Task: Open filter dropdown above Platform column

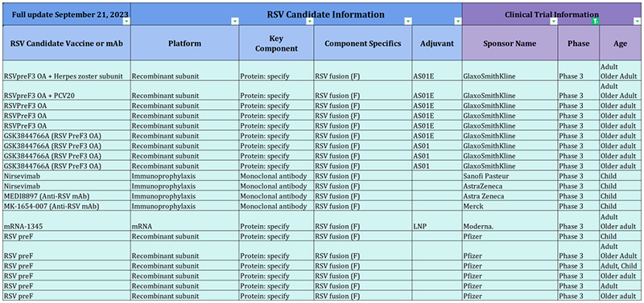Action: [234, 22]
